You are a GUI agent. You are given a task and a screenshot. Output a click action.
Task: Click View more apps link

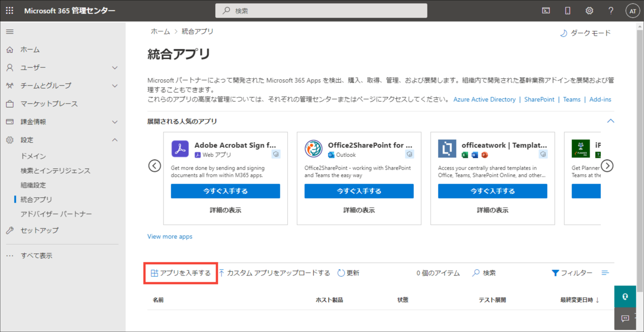170,237
